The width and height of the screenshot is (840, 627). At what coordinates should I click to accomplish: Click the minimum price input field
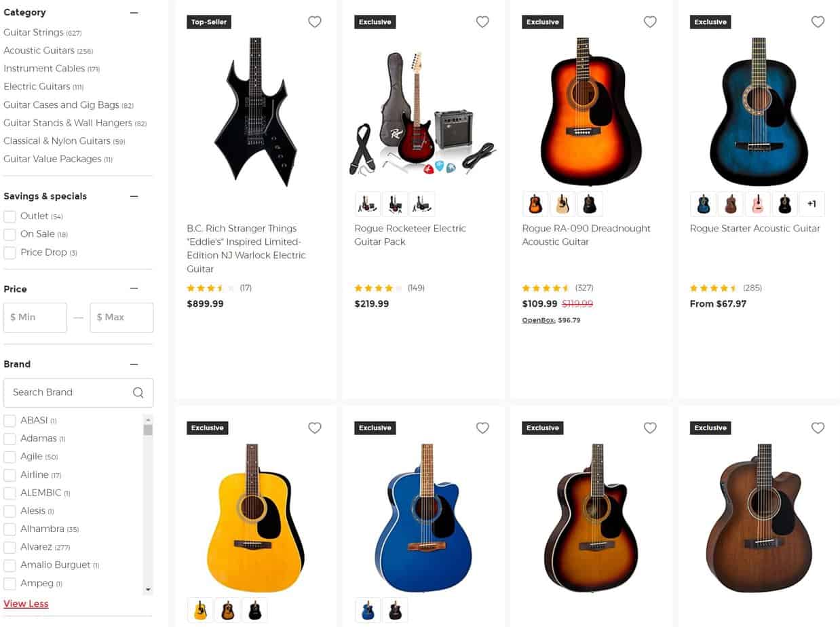pos(35,317)
